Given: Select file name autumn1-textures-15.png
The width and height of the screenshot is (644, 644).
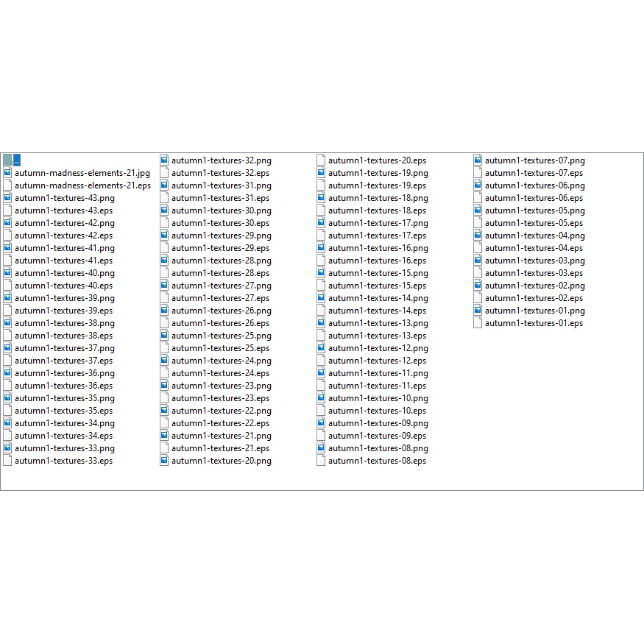Looking at the screenshot, I should point(378,273).
